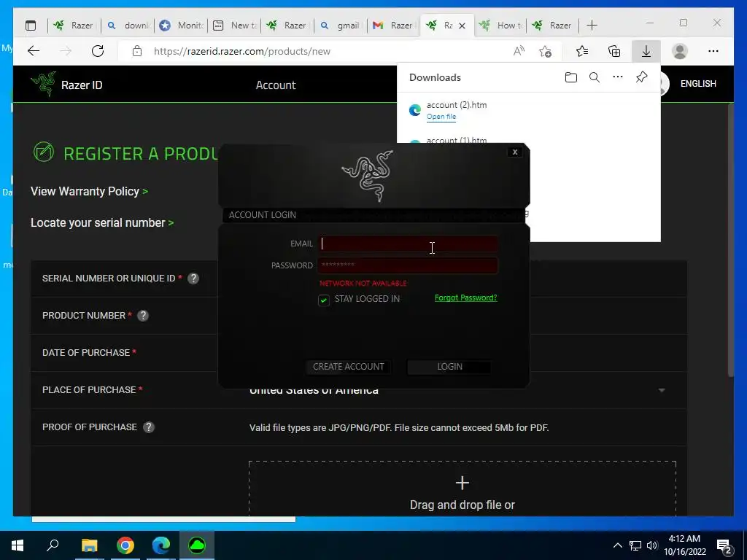
Task: Switch to the Gmail Razer tab
Action: (x=392, y=26)
